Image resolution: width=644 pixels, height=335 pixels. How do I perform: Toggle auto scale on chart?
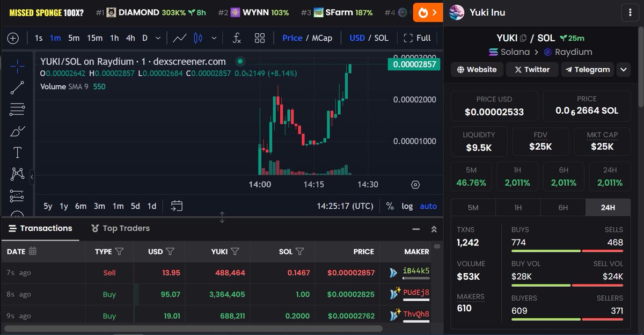pyautogui.click(x=428, y=206)
